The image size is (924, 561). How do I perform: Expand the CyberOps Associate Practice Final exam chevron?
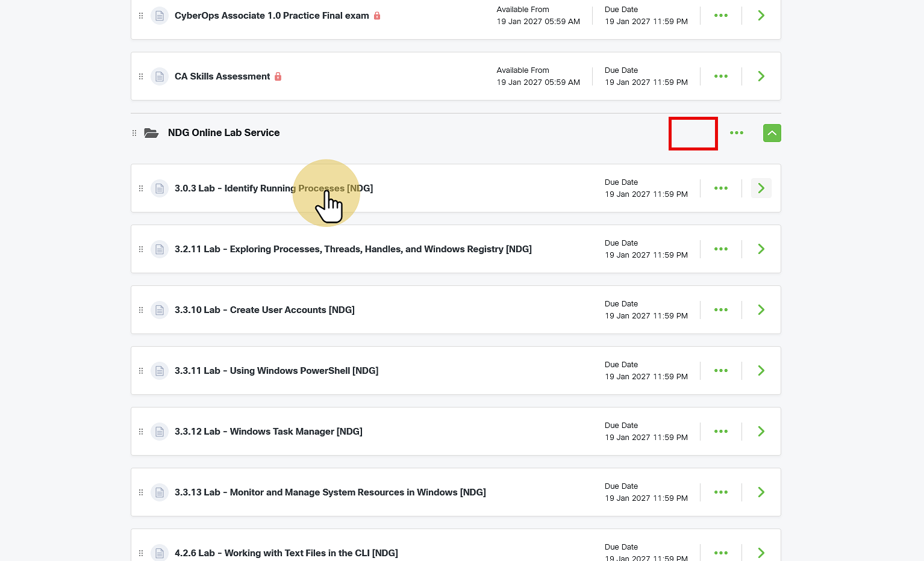(761, 16)
